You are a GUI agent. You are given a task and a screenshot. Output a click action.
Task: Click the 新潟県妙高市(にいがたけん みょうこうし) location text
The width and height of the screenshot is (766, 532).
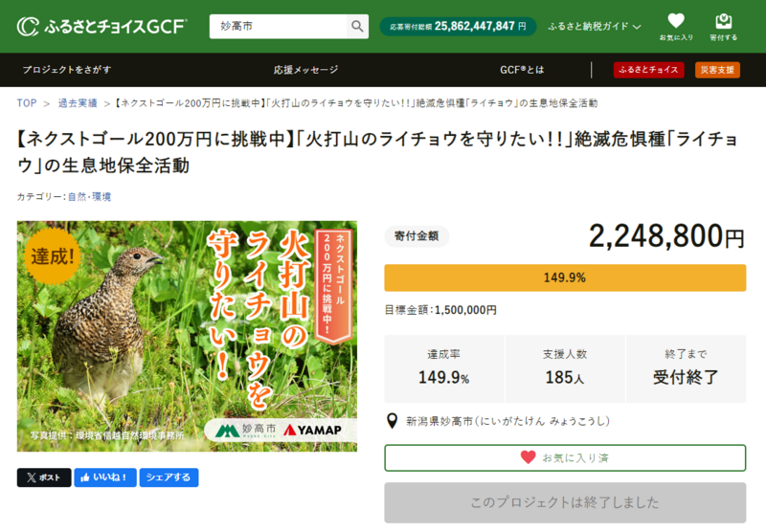508,421
